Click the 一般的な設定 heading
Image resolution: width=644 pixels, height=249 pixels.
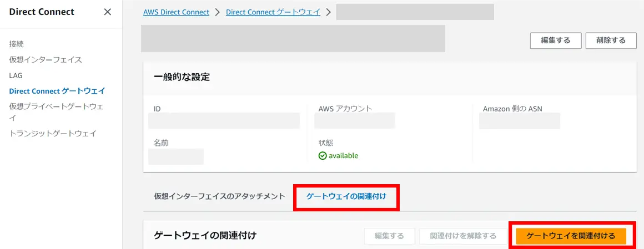point(182,78)
